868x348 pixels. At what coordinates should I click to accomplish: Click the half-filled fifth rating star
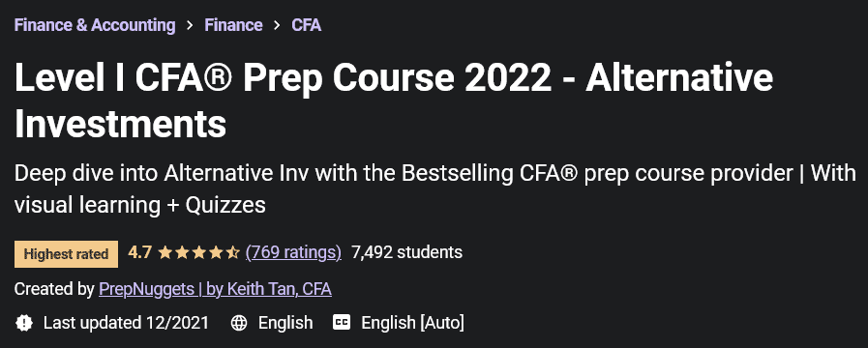point(232,253)
